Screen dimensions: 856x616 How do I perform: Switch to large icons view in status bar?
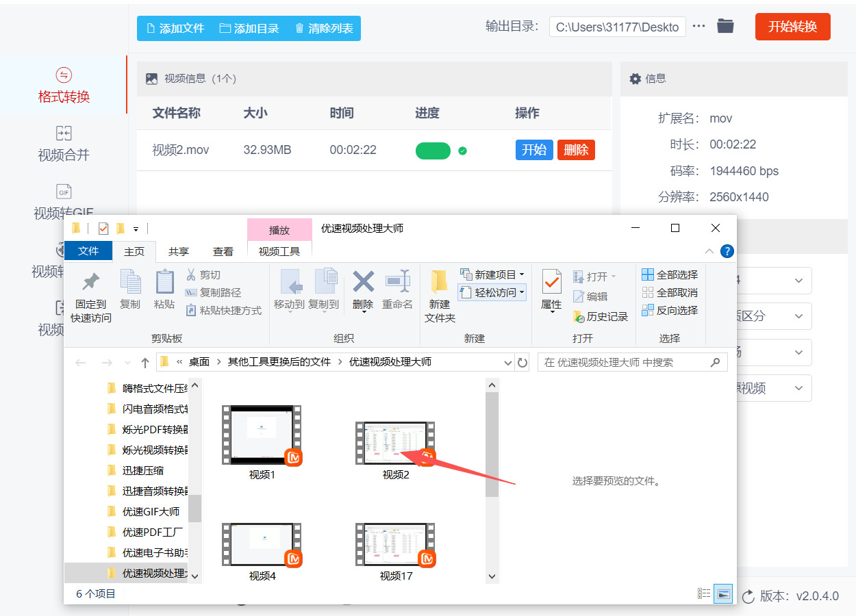(722, 593)
